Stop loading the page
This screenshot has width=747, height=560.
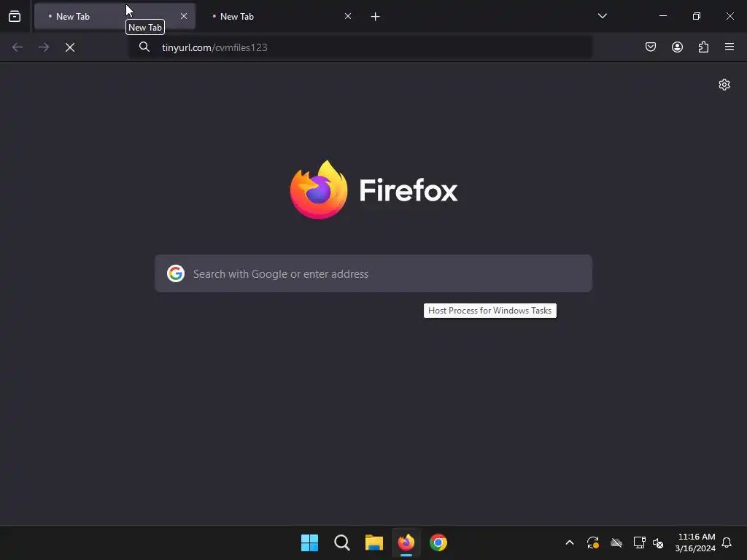pyautogui.click(x=70, y=47)
